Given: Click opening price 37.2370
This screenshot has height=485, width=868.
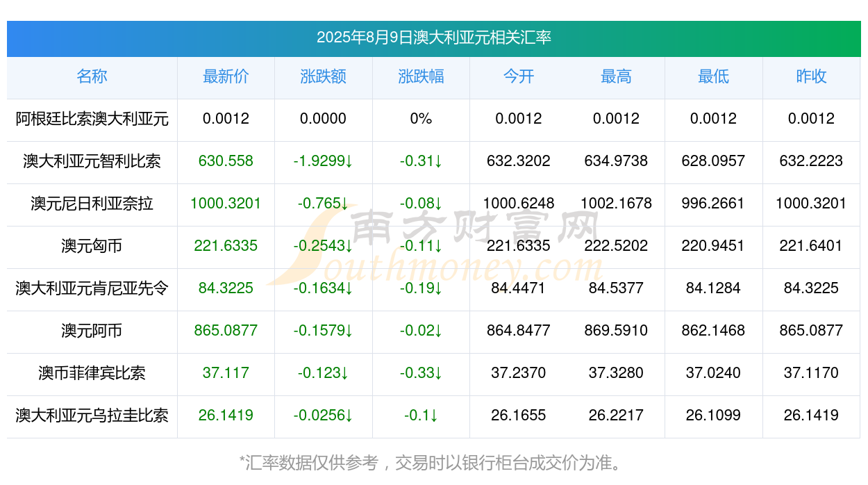Looking at the screenshot, I should pyautogui.click(x=519, y=373).
